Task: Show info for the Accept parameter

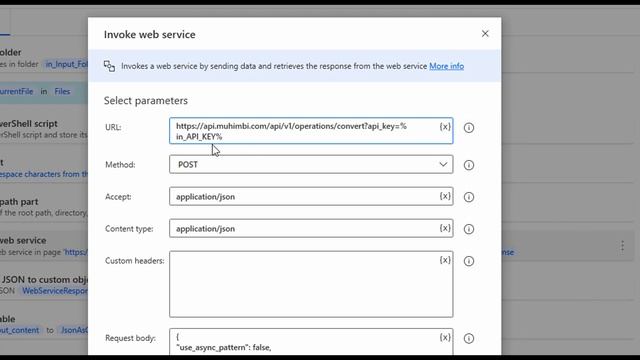Action: tap(469, 197)
